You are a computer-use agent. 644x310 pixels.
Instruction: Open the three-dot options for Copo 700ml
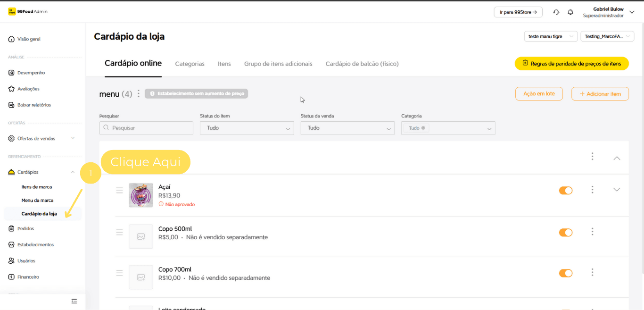pyautogui.click(x=592, y=272)
